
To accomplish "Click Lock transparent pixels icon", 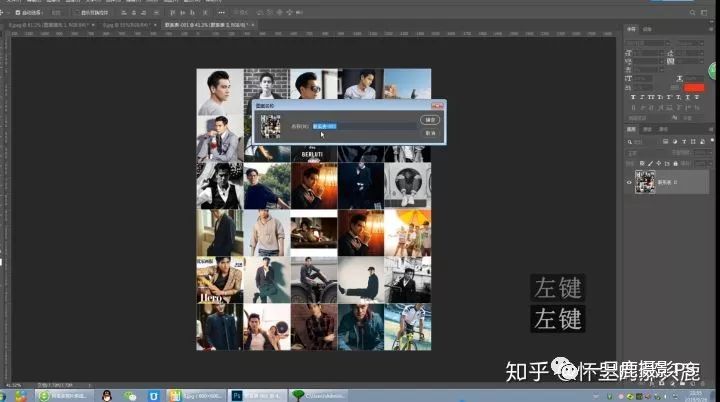I will 641,164.
